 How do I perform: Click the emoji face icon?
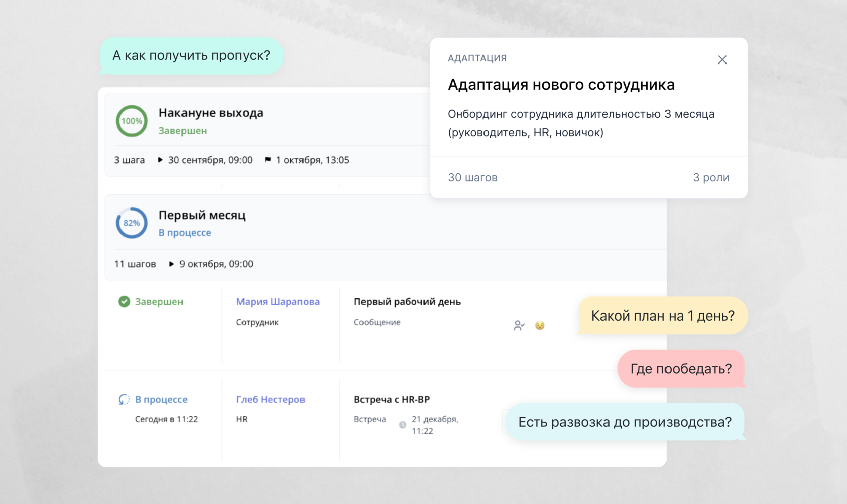pyautogui.click(x=540, y=325)
